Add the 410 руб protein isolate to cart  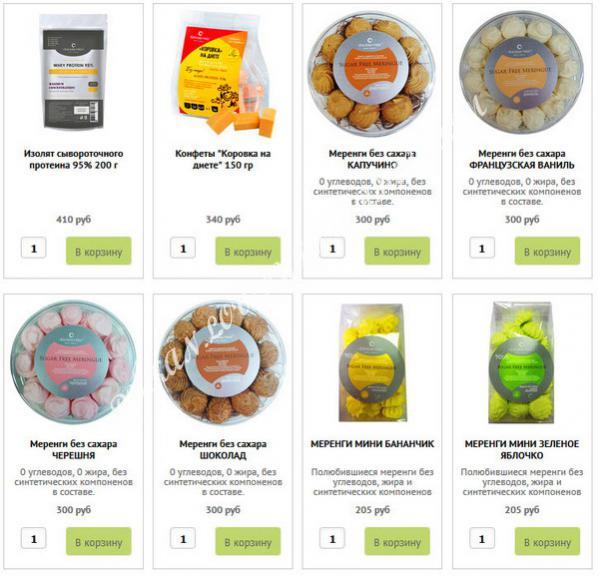tap(99, 251)
